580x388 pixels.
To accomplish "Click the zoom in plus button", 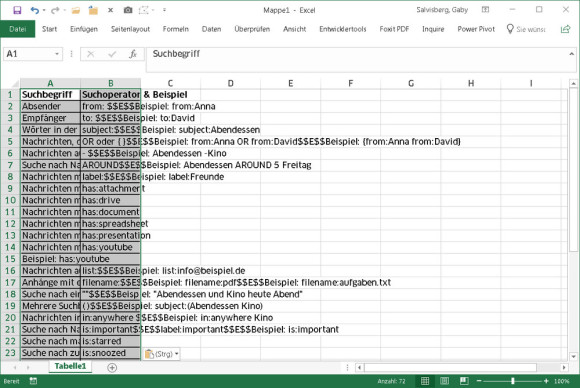I will (x=546, y=381).
